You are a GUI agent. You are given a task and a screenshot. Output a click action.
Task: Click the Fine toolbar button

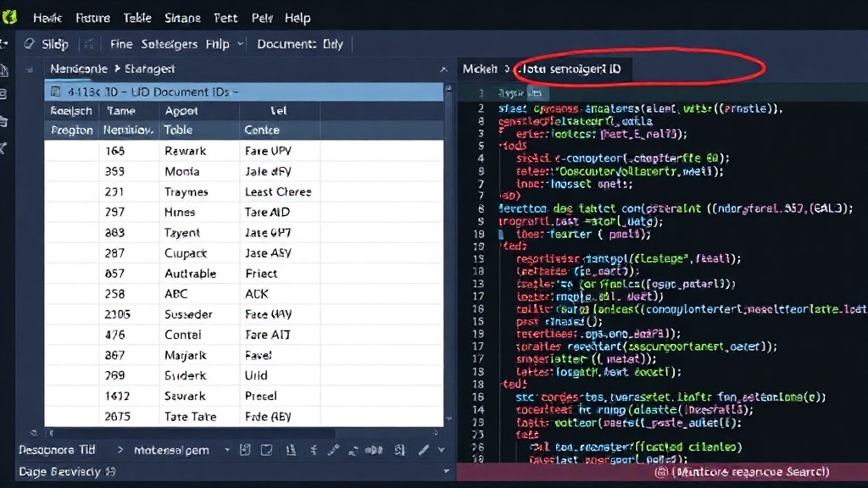coord(121,44)
